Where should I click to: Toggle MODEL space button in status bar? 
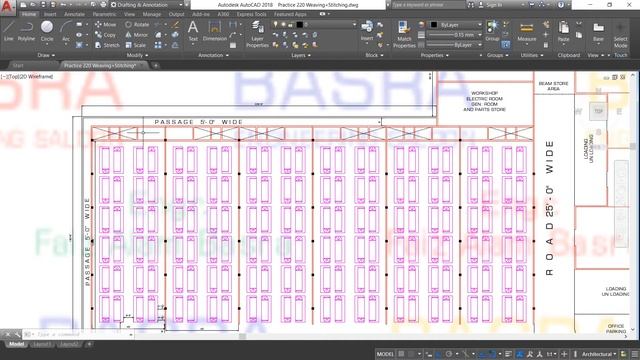(x=385, y=354)
